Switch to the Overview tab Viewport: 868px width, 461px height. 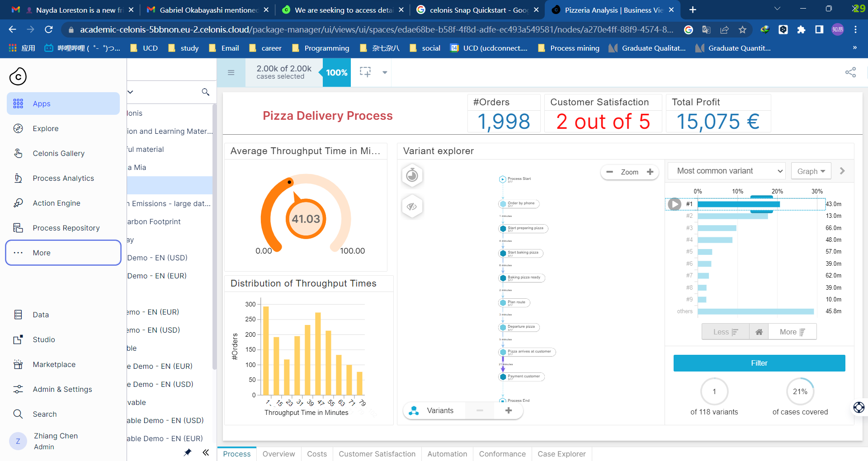[x=278, y=454]
